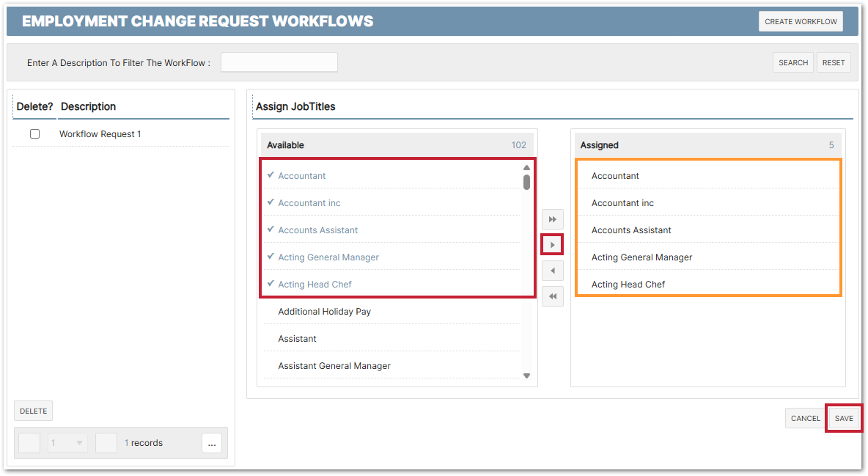
Task: Select Accounts Assistant in Assigned list
Action: pos(631,230)
